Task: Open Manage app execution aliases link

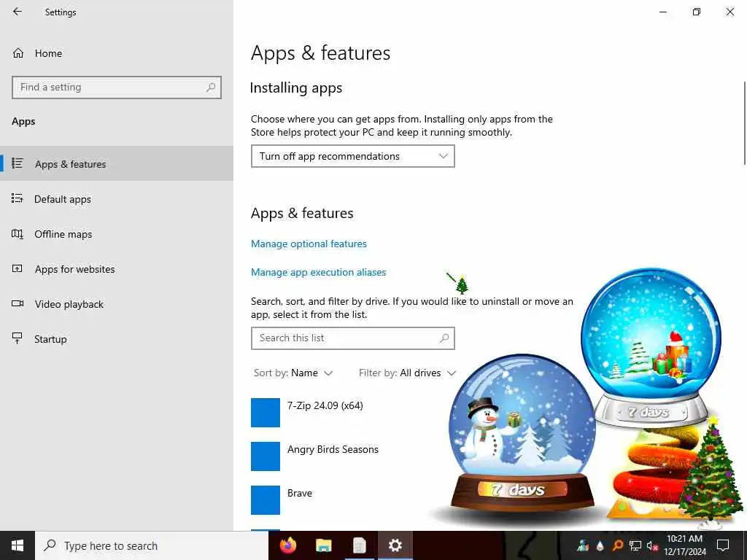Action: [x=318, y=273]
